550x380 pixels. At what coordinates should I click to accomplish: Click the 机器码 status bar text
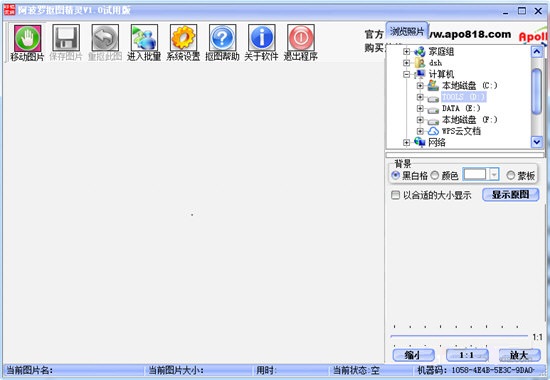[x=476, y=370]
